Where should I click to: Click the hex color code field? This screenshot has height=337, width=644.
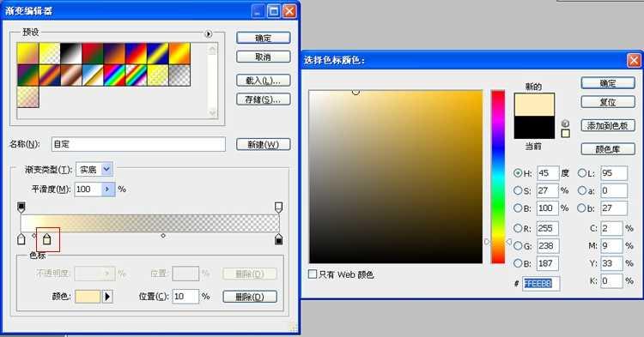tap(541, 284)
